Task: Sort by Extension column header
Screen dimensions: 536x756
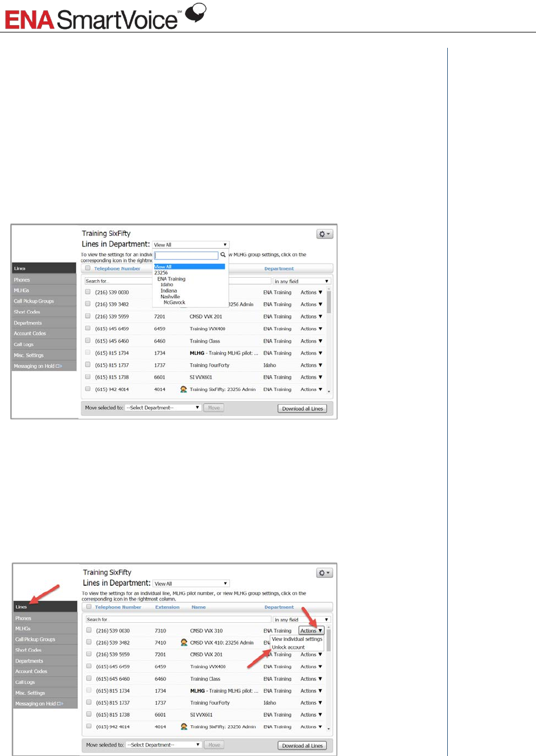Action: point(167,607)
